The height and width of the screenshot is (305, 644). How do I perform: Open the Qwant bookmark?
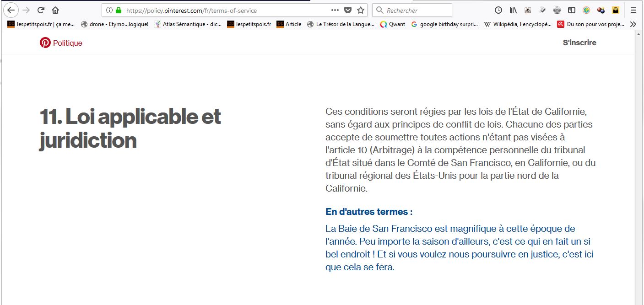tap(393, 24)
